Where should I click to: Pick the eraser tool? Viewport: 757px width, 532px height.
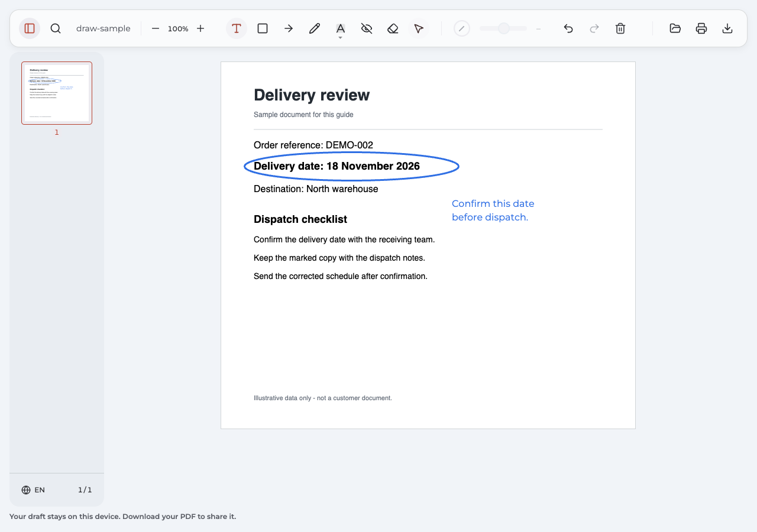(393, 28)
